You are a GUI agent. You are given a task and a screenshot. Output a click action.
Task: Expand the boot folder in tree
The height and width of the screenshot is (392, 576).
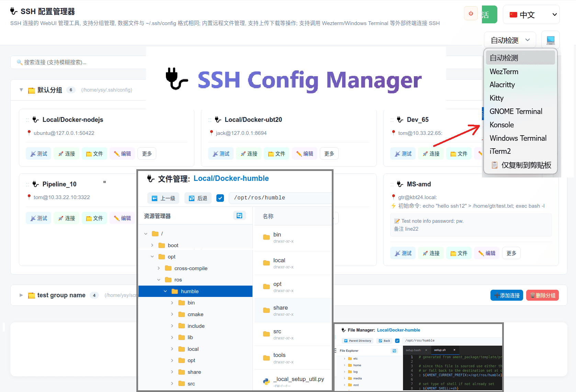(x=152, y=245)
